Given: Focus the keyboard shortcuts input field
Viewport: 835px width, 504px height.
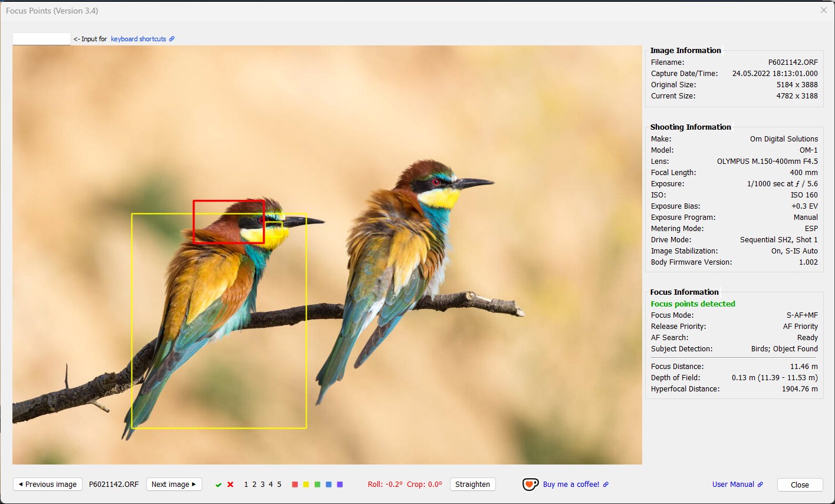Looking at the screenshot, I should pyautogui.click(x=42, y=39).
